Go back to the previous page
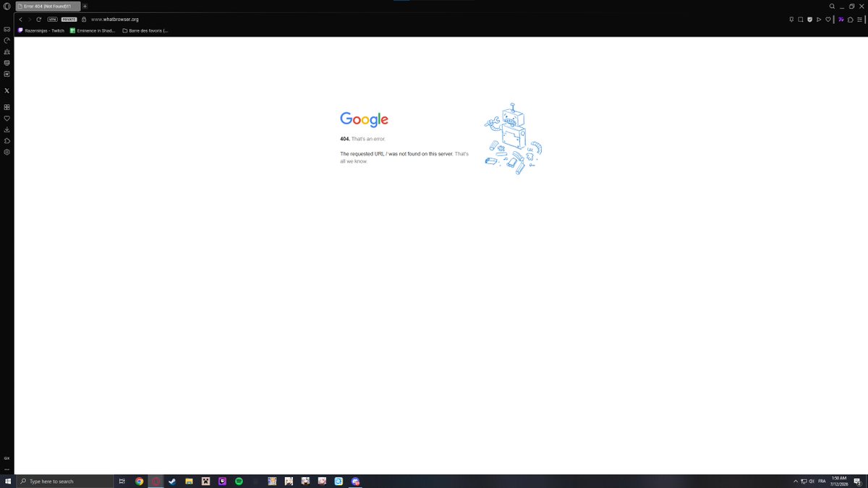The width and height of the screenshot is (868, 488). (x=20, y=20)
